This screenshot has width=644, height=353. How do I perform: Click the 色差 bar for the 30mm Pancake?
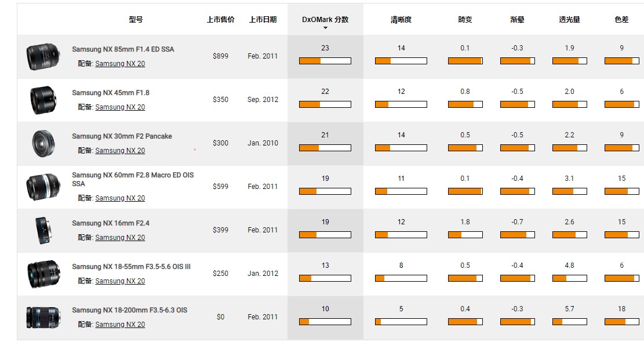[621, 148]
